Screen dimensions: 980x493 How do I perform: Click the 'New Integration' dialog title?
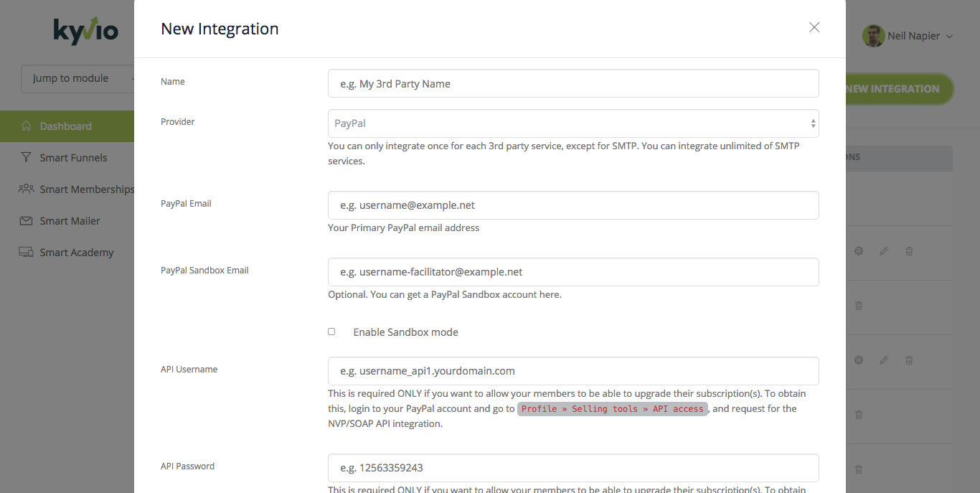[220, 29]
